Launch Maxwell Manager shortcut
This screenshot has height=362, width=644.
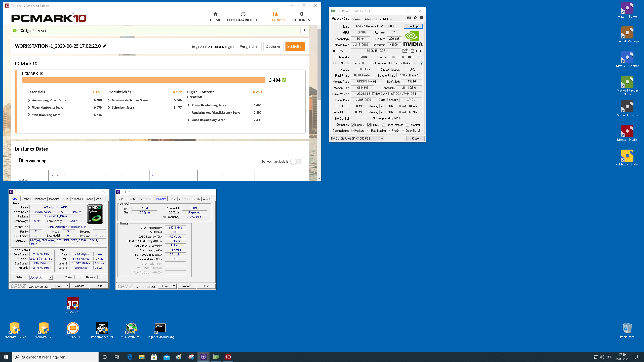(x=627, y=35)
